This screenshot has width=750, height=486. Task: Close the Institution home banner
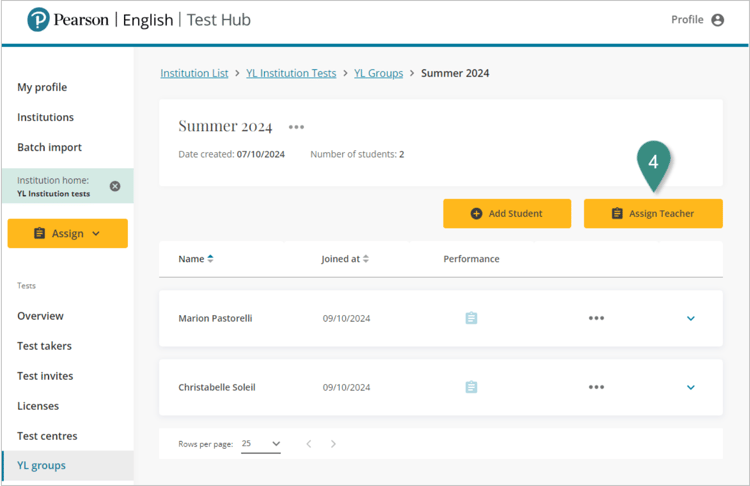115,186
